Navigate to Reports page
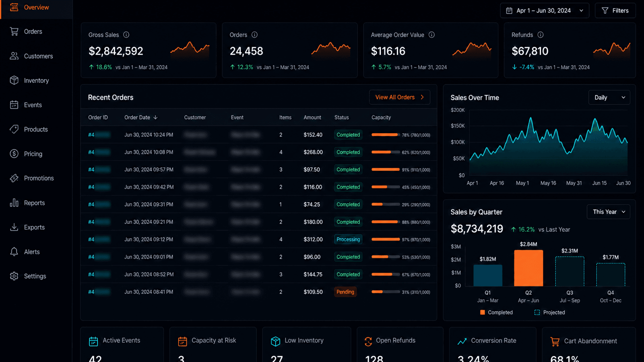 (x=36, y=203)
